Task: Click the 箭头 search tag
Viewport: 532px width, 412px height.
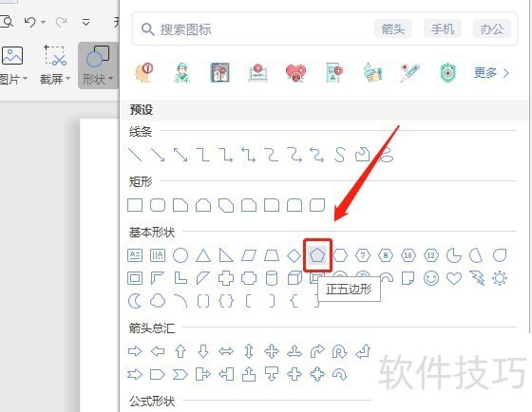Action: click(393, 29)
